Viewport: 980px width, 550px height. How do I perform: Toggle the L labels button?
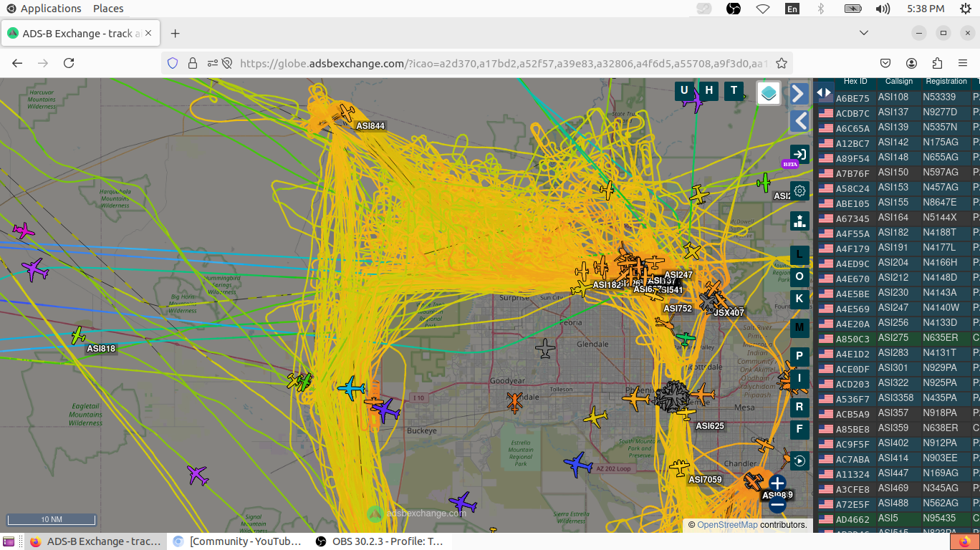799,255
